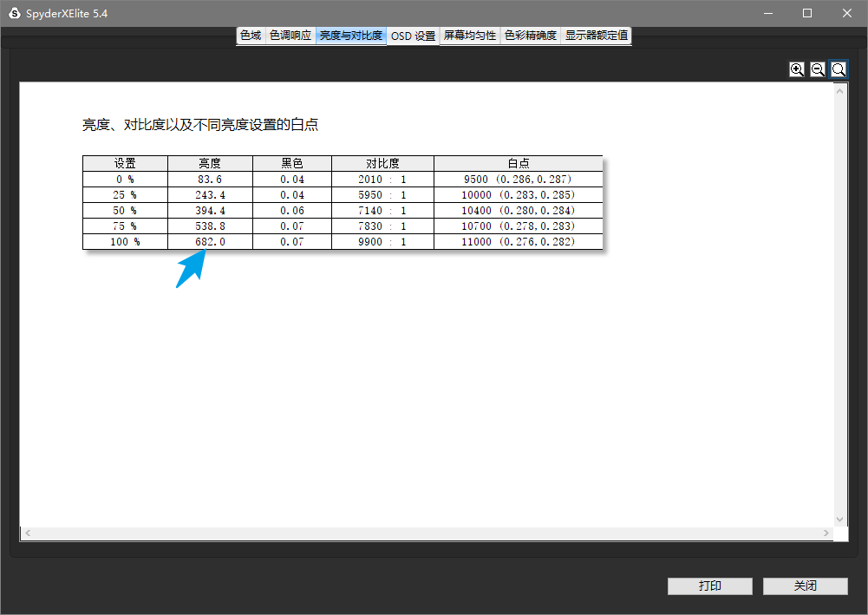This screenshot has width=868, height=615.
Task: Click the reset zoom magnifier icon
Action: pos(839,69)
